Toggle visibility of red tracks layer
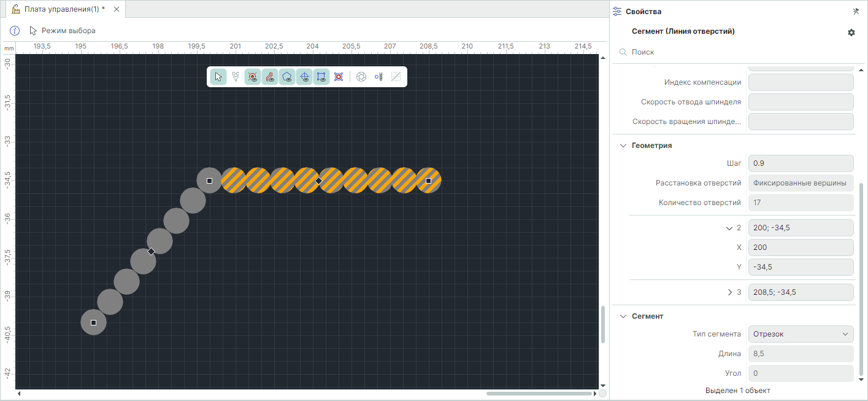Viewport: 868px width, 401px height. coord(270,77)
